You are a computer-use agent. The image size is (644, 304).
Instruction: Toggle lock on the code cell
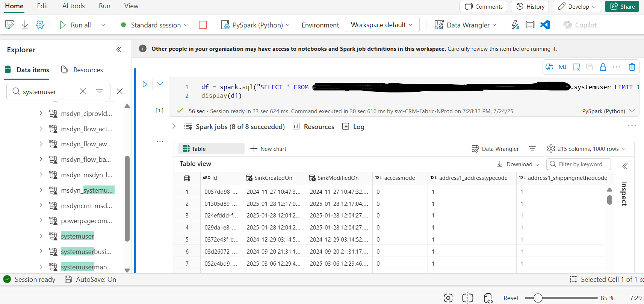(x=603, y=67)
